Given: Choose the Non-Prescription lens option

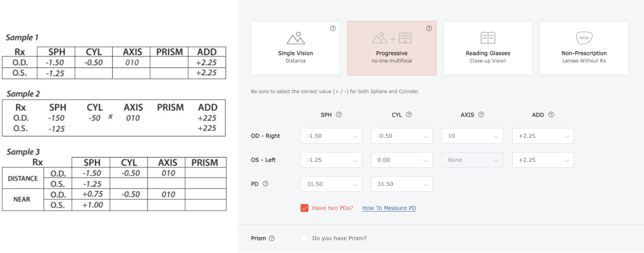Looking at the screenshot, I should 584,48.
